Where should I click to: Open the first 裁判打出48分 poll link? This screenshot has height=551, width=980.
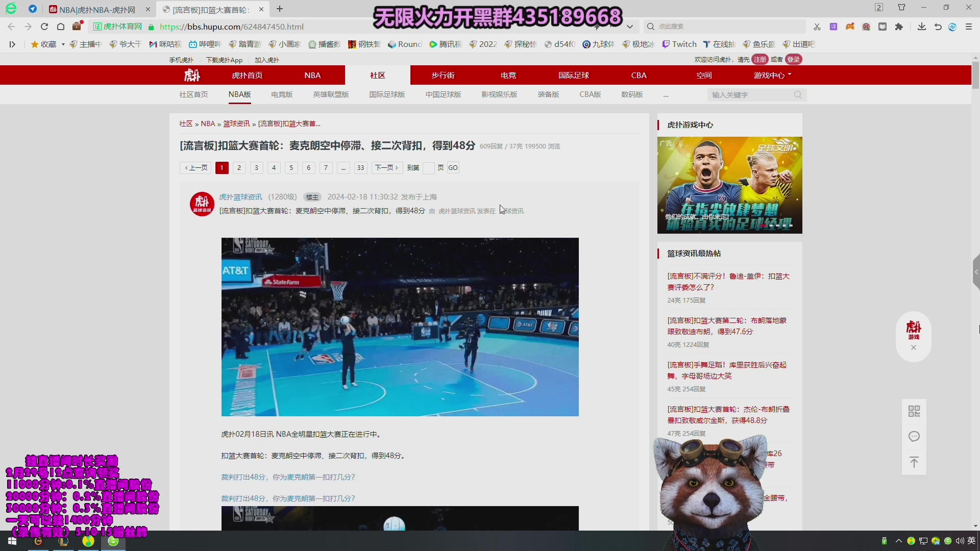coord(288,477)
